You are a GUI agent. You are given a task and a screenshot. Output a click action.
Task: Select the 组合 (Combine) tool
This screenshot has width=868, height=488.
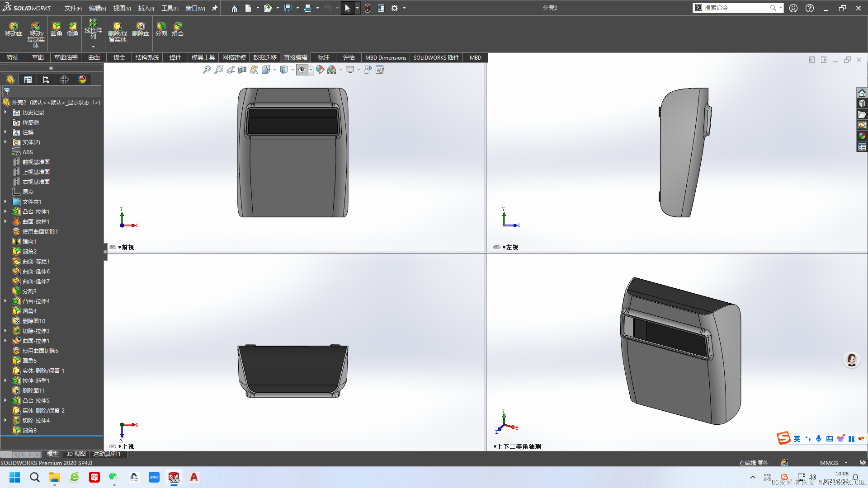178,29
